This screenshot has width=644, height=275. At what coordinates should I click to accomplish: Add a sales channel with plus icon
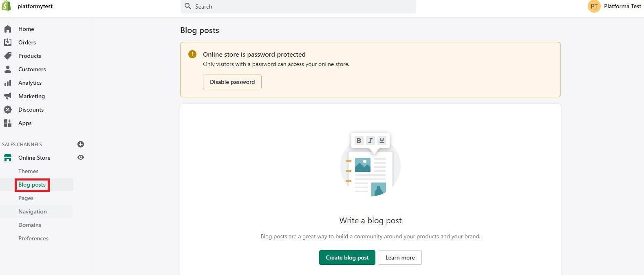(81, 144)
